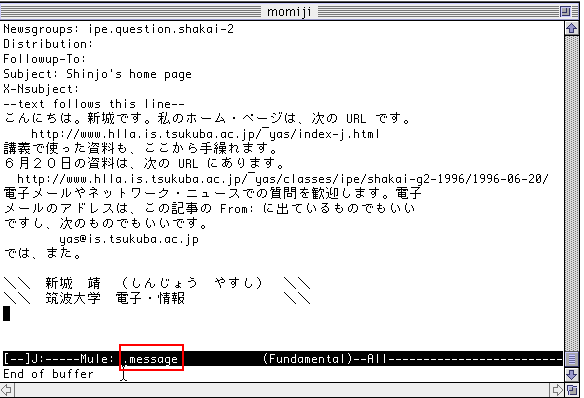
Task: Click the line 講義で使った資料も
Action: pos(140,149)
